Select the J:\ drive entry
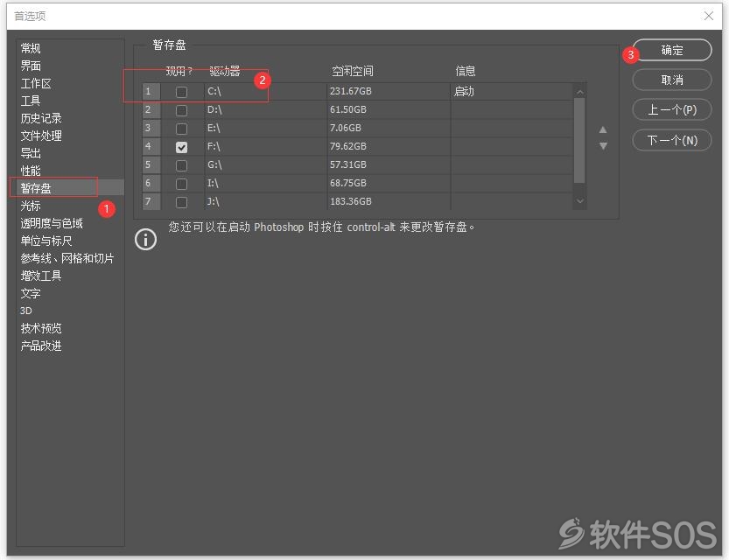729x560 pixels. tap(213, 201)
